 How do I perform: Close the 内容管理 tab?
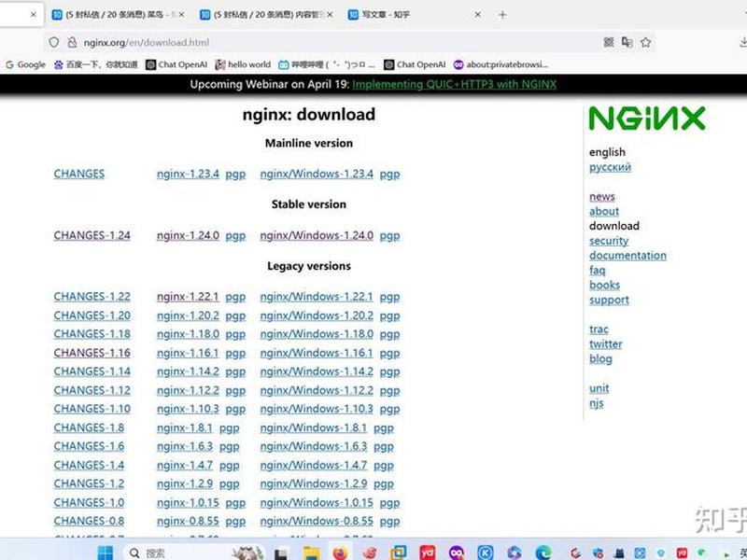[x=331, y=15]
